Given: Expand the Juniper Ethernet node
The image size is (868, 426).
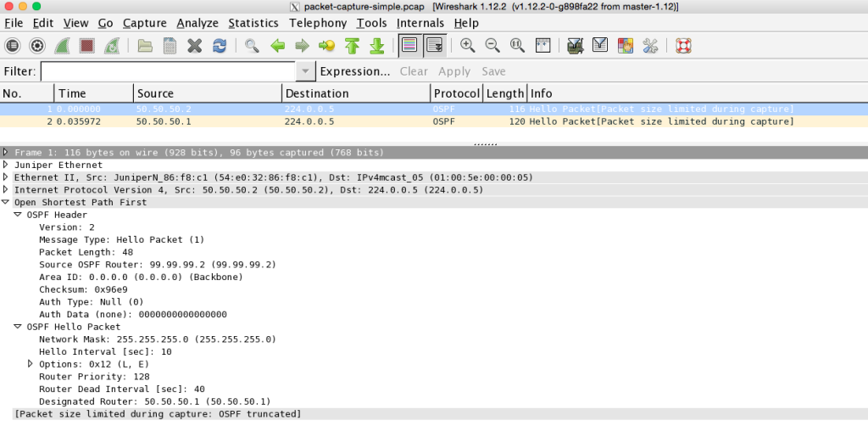Looking at the screenshot, I should [6, 165].
